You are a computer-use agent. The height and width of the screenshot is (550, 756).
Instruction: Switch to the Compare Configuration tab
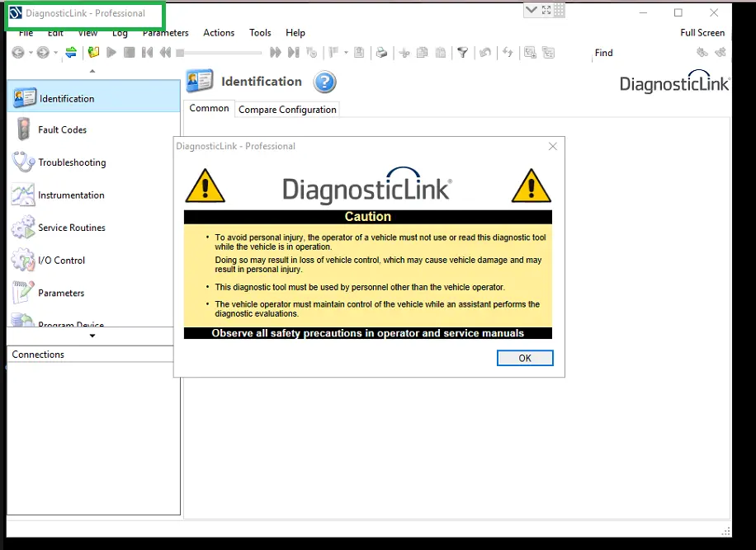coord(287,110)
